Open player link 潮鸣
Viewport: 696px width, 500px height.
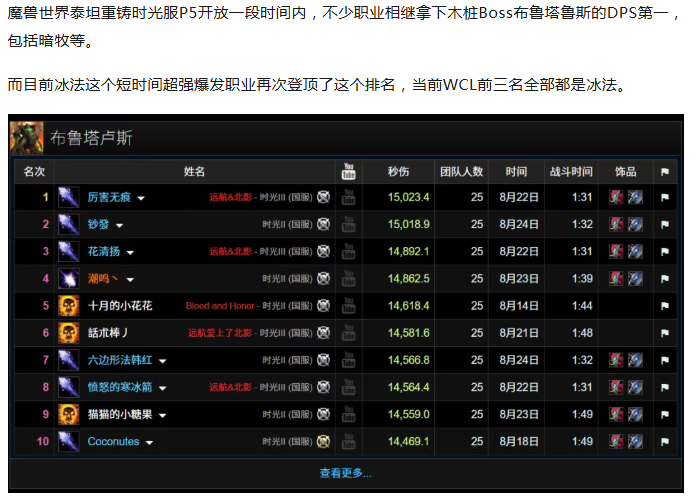pos(103,278)
